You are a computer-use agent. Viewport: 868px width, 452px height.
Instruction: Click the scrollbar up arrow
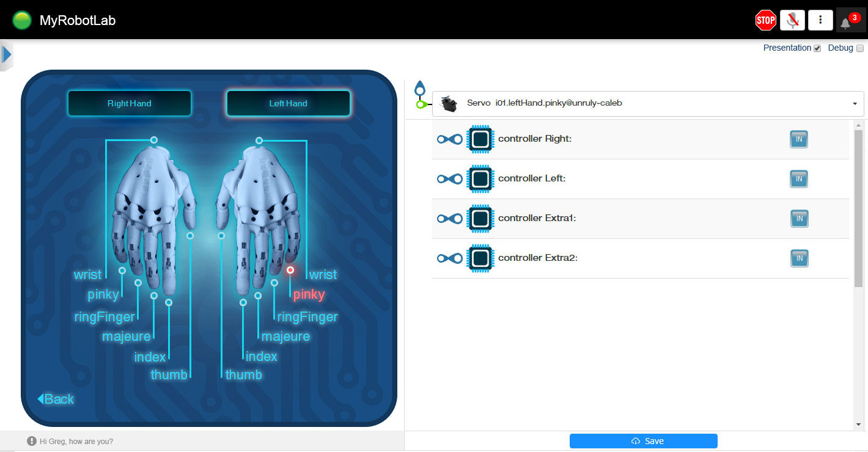(858, 125)
